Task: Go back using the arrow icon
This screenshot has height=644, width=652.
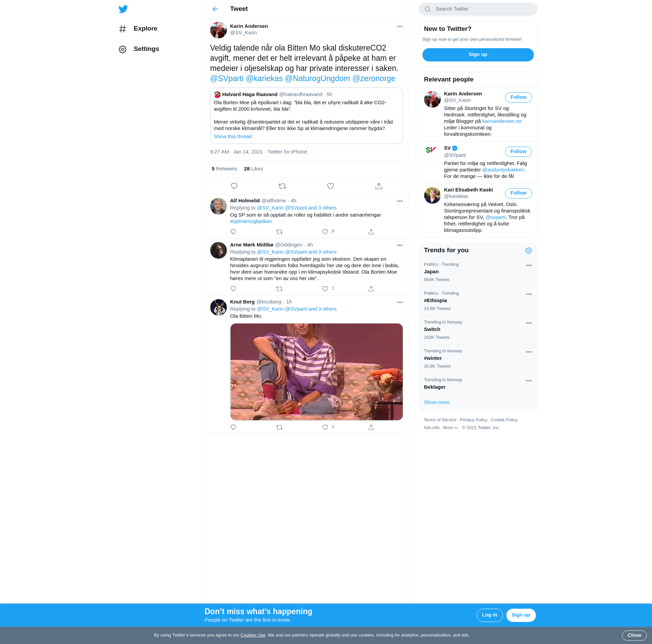Action: click(215, 9)
